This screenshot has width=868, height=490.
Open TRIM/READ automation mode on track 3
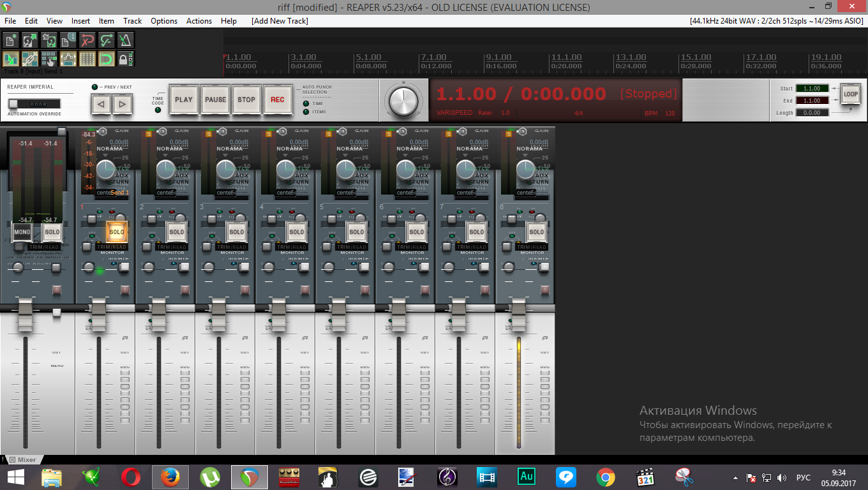[x=232, y=247]
